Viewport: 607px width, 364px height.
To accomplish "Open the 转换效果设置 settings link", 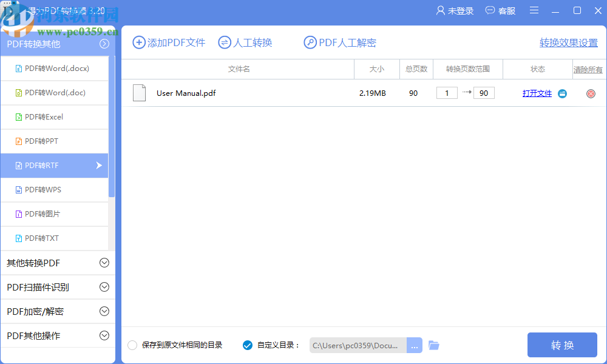I will (x=568, y=43).
